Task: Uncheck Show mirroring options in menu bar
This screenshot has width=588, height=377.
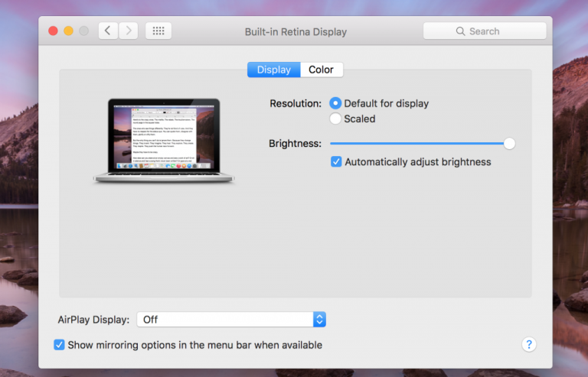Action: pyautogui.click(x=59, y=345)
